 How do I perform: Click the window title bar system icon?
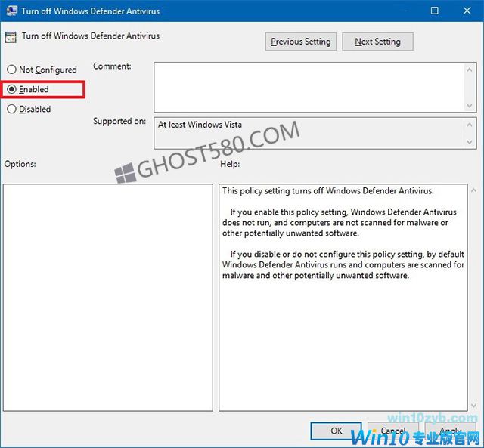(x=11, y=11)
